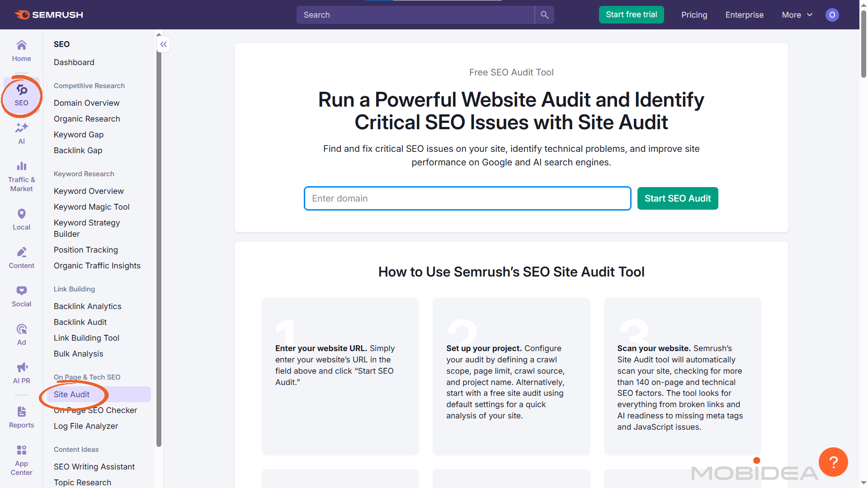Expand the More menu in the header
This screenshot has width=868, height=488.
pos(796,14)
